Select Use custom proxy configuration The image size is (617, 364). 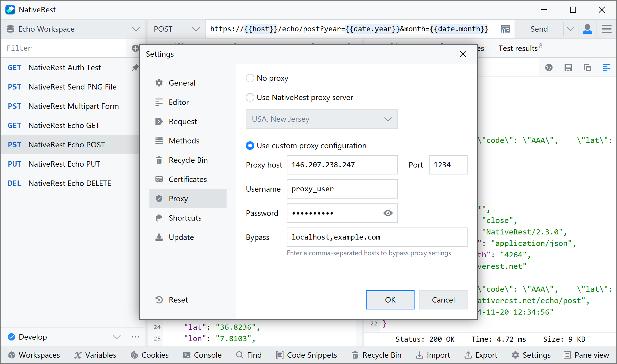pos(250,146)
